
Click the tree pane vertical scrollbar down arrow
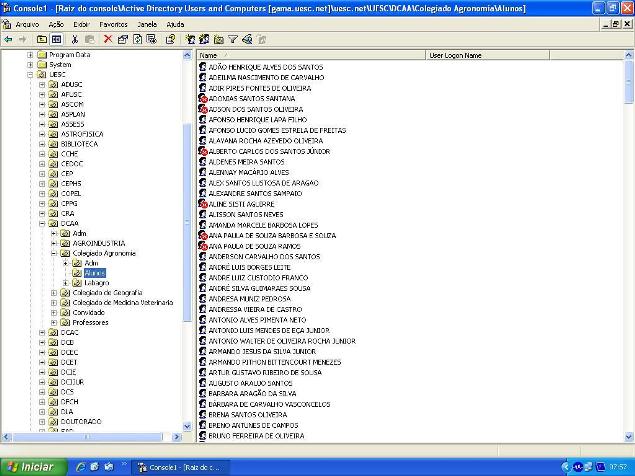pyautogui.click(x=188, y=426)
